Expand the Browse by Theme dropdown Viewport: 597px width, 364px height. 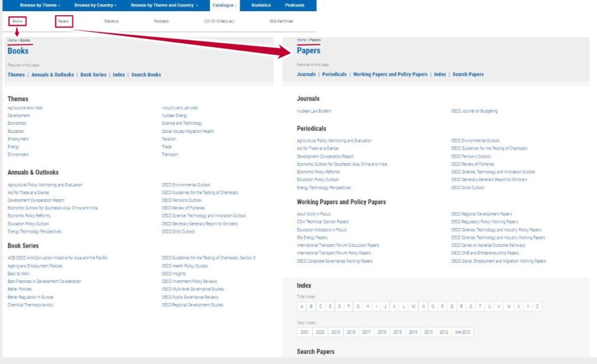pyautogui.click(x=39, y=5)
